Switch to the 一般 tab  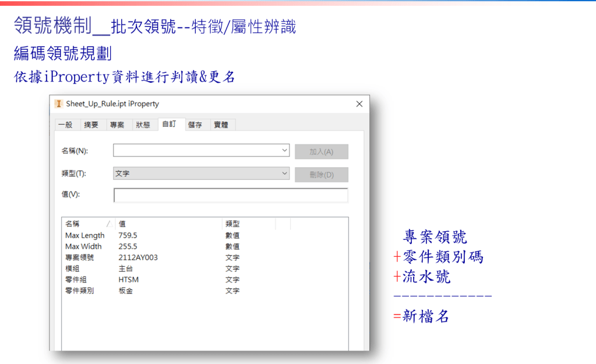tap(66, 125)
